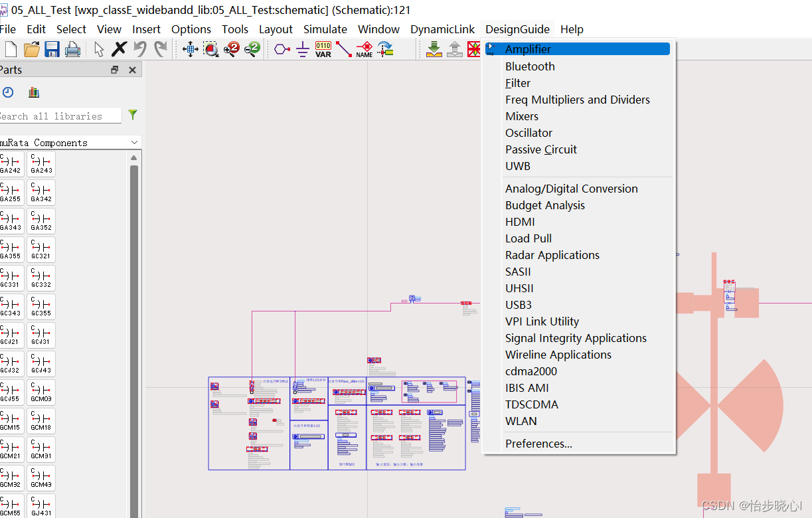This screenshot has width=812, height=518.
Task: Create a new schematic with the New icon
Action: (10, 49)
